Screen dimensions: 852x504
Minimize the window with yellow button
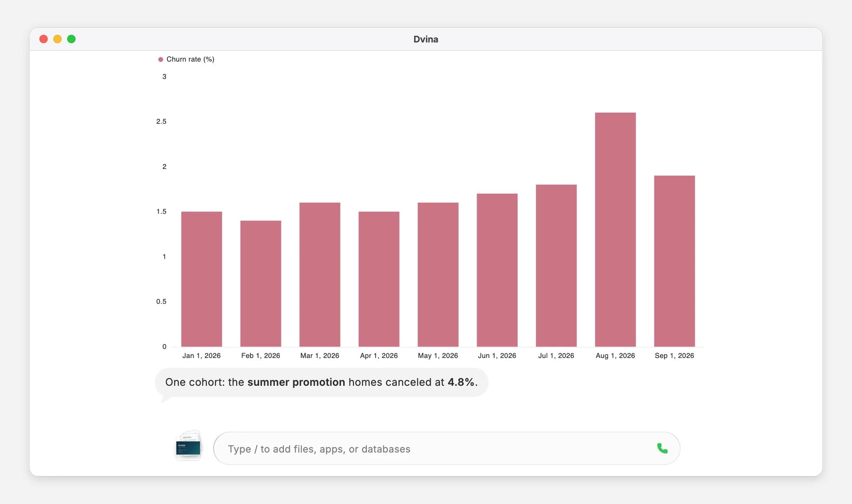pyautogui.click(x=57, y=39)
